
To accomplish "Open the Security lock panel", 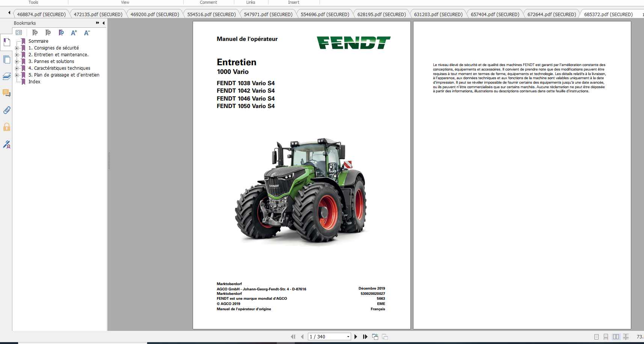I will [7, 127].
